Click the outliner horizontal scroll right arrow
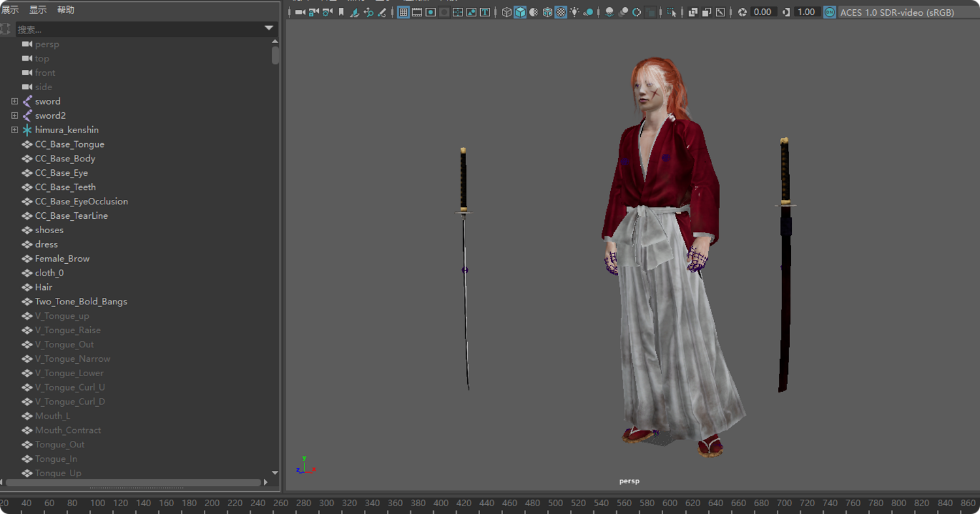 click(x=265, y=483)
